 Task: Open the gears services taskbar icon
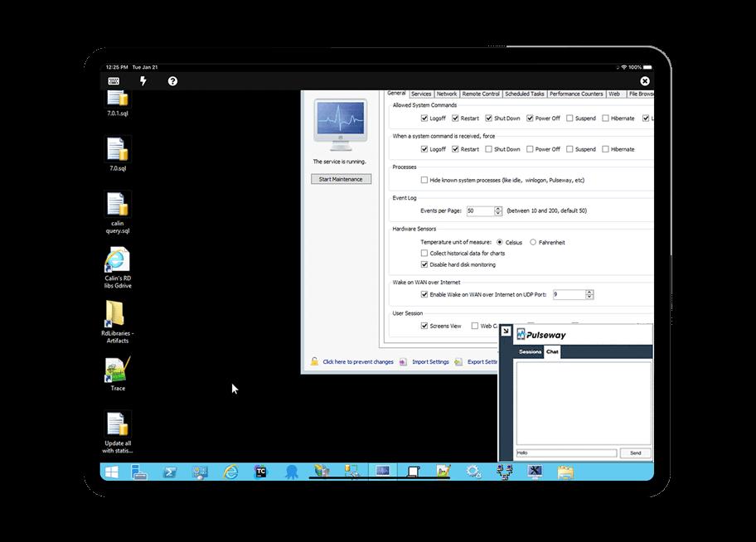pos(474,472)
